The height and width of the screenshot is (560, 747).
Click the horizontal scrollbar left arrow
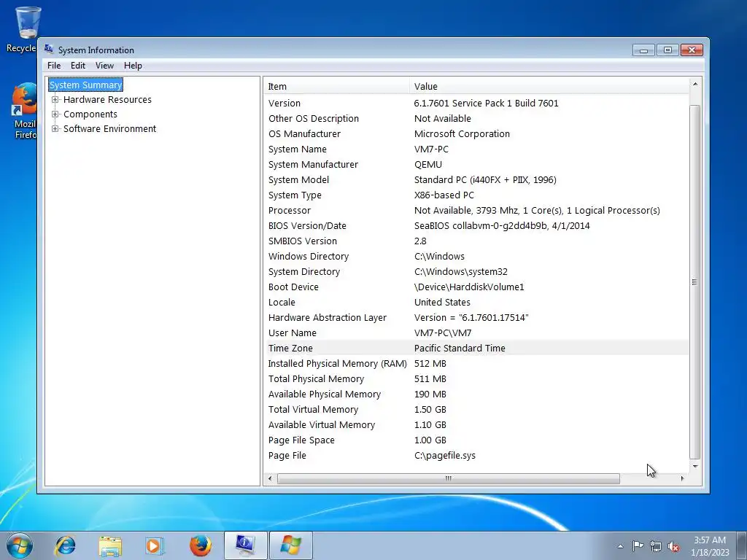270,478
